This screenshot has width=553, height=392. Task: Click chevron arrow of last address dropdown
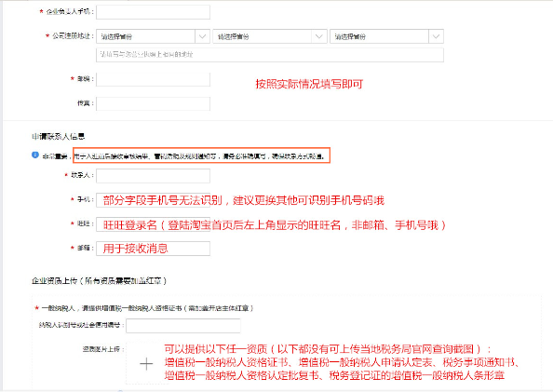[436, 36]
